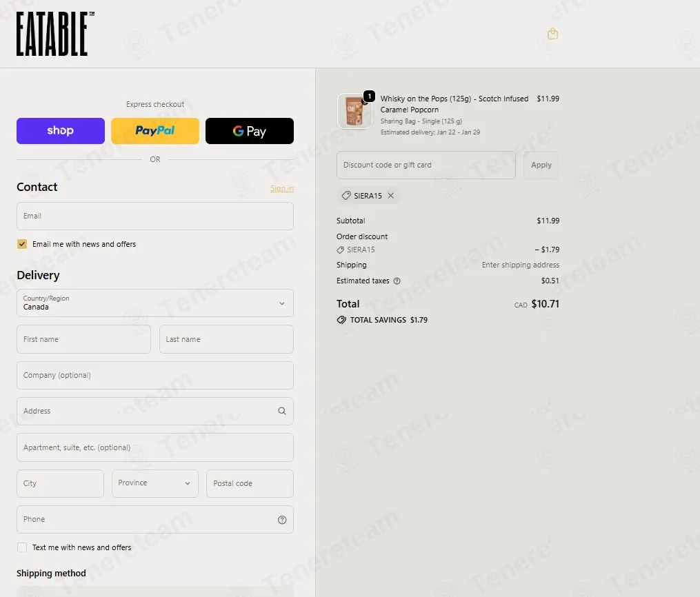Viewport: 700px width, 597px height.
Task: Click the address search magnifier icon
Action: (x=282, y=411)
